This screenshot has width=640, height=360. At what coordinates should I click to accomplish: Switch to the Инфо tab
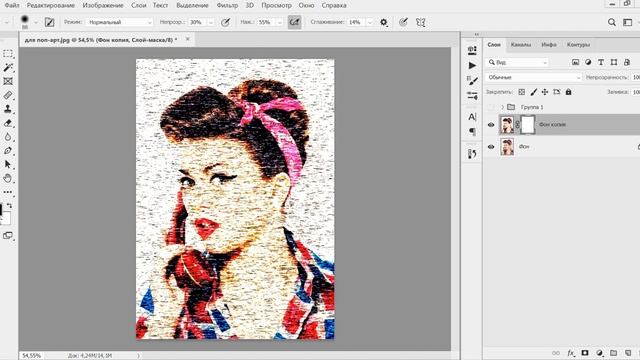click(549, 44)
